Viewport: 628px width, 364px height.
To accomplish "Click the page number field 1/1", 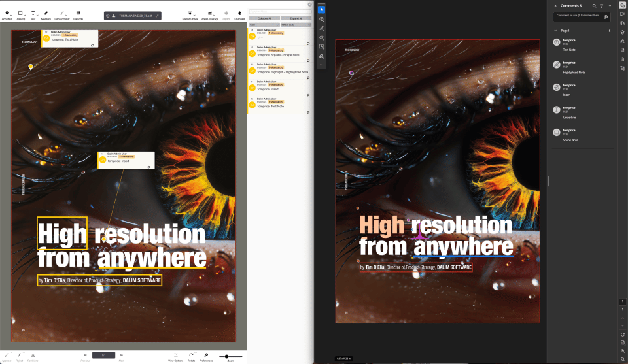I will click(104, 356).
